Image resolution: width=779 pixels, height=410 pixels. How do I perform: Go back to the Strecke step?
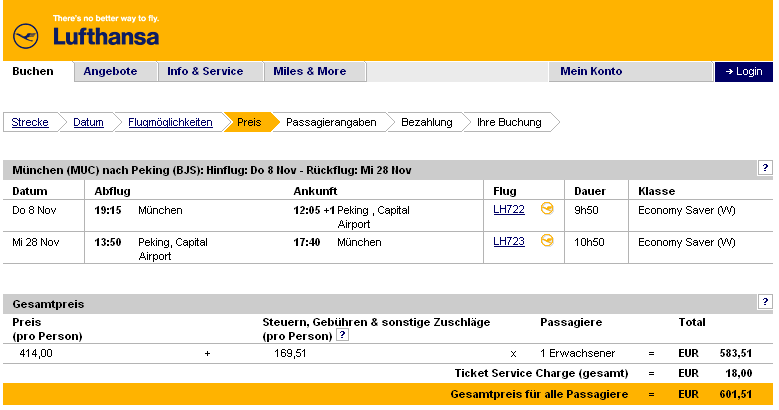(x=30, y=122)
